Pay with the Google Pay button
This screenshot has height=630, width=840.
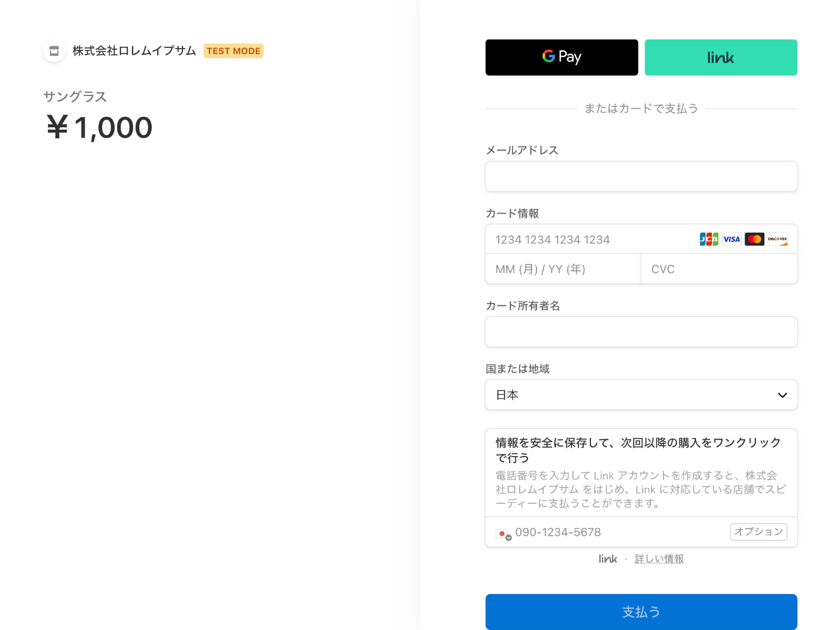pyautogui.click(x=562, y=58)
